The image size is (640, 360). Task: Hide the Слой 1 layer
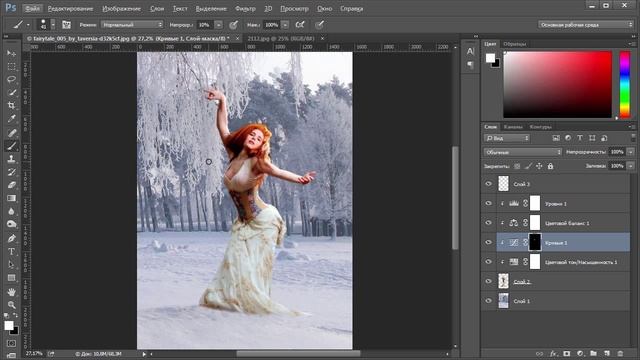(x=489, y=301)
